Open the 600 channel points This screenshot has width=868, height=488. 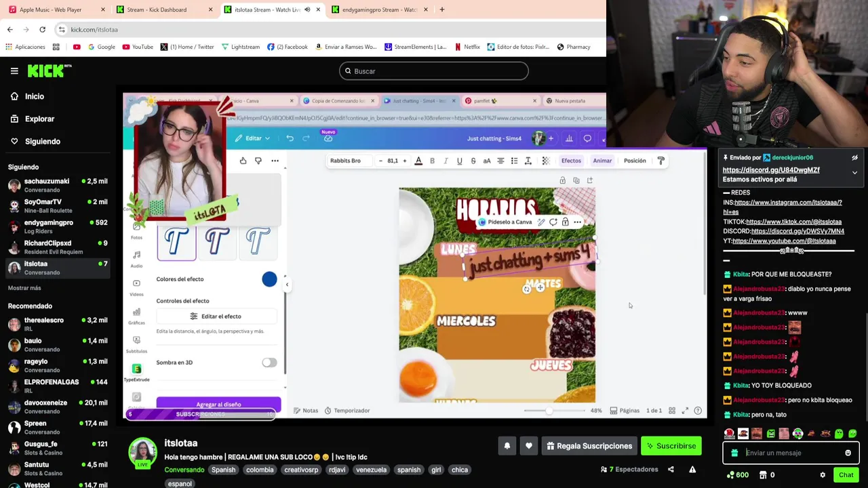[737, 475]
